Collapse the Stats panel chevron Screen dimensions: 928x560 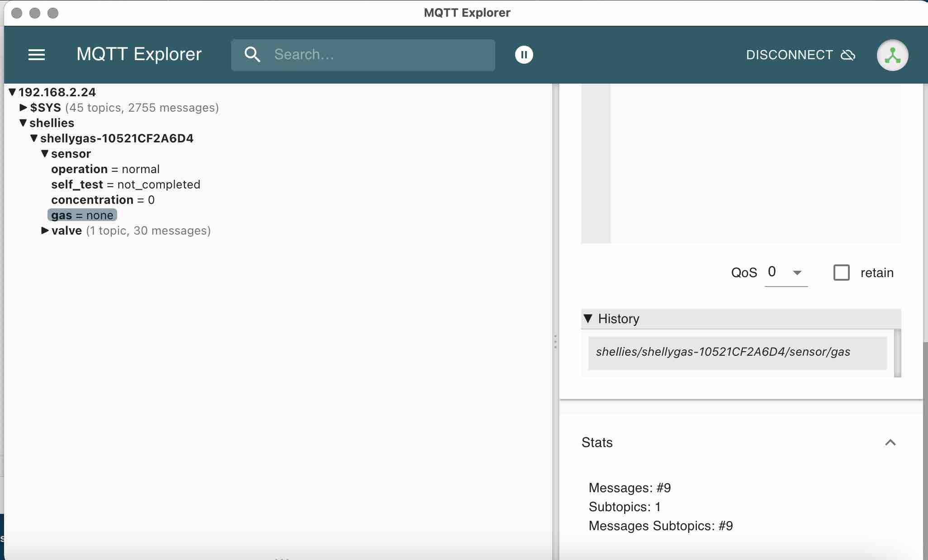point(890,442)
